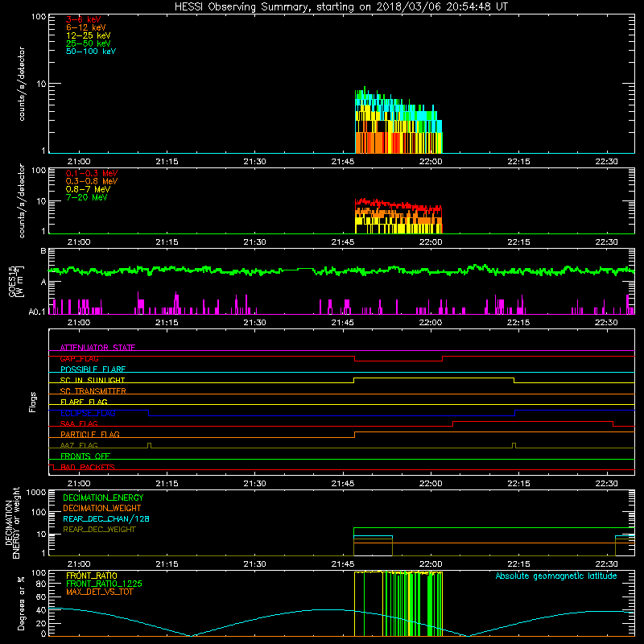Click the Degrees or % axis title
This screenshot has height=644, width=644.
pos(21,603)
